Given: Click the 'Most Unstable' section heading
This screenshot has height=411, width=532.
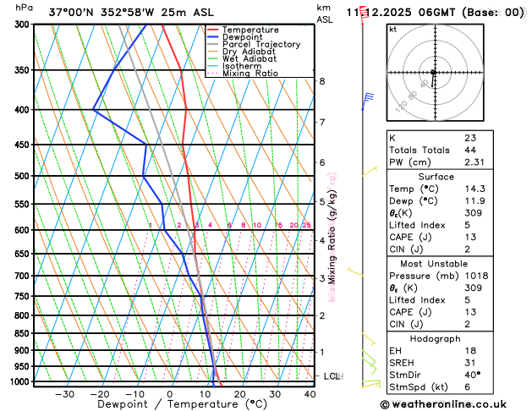Looking at the screenshot, I should point(434,264).
